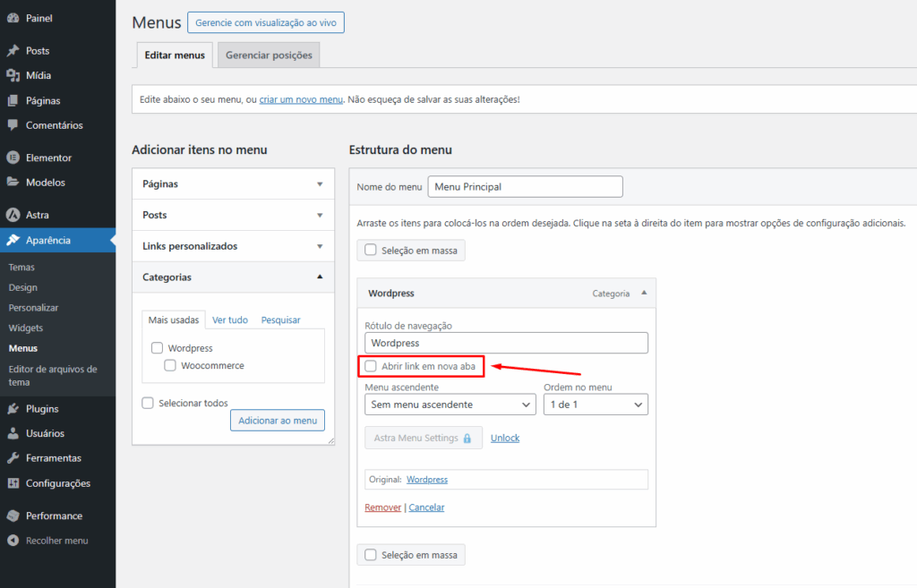This screenshot has width=917, height=588.
Task: Click the 'criar um novo menu' link
Action: coord(301,98)
